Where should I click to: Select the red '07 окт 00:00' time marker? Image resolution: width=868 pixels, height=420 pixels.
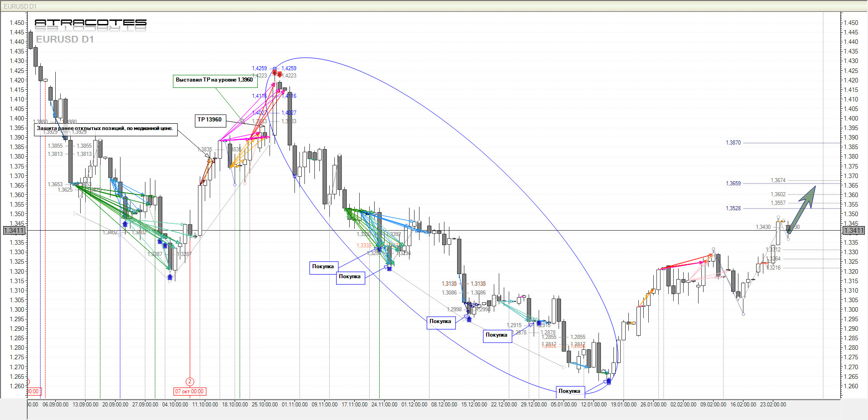190,391
